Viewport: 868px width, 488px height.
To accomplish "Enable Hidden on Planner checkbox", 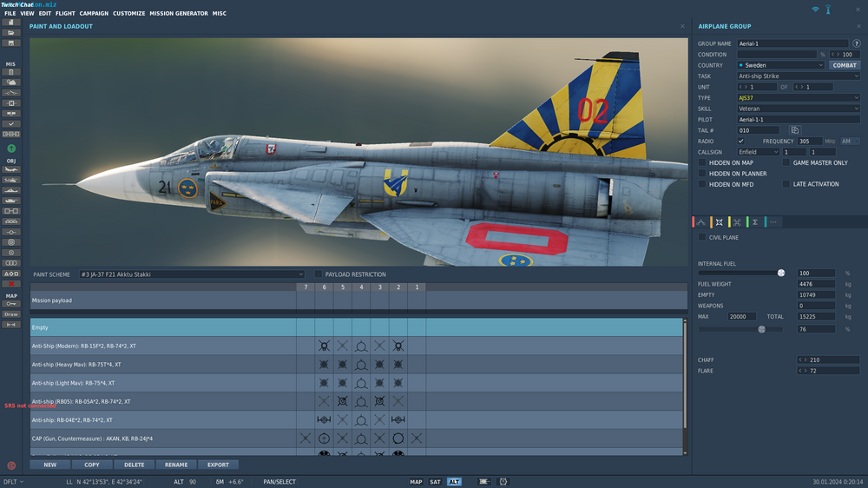I will click(702, 174).
